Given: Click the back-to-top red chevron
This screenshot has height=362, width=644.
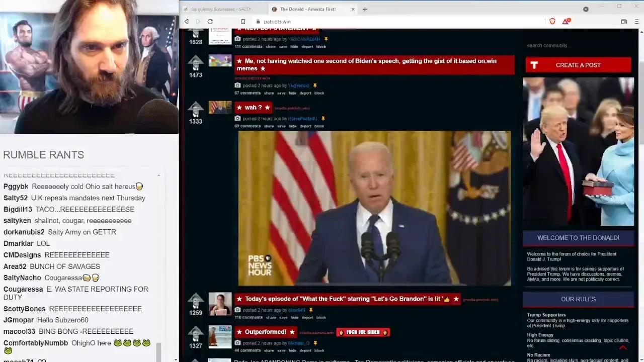Looking at the screenshot, I should pyautogui.click(x=623, y=347).
